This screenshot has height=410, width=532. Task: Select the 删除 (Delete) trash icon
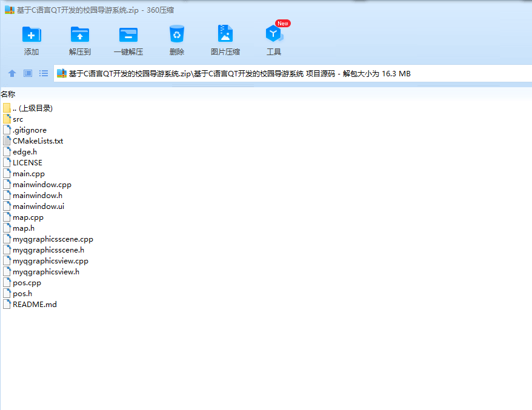(177, 34)
